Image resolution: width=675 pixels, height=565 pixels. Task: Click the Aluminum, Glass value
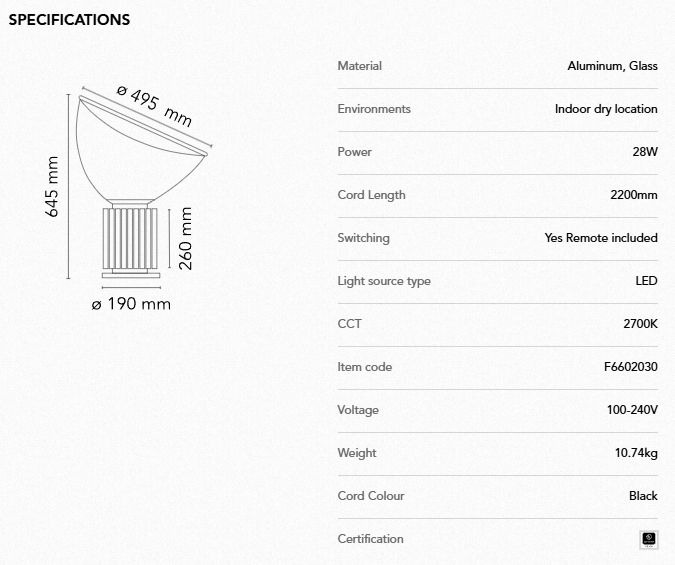pos(612,66)
